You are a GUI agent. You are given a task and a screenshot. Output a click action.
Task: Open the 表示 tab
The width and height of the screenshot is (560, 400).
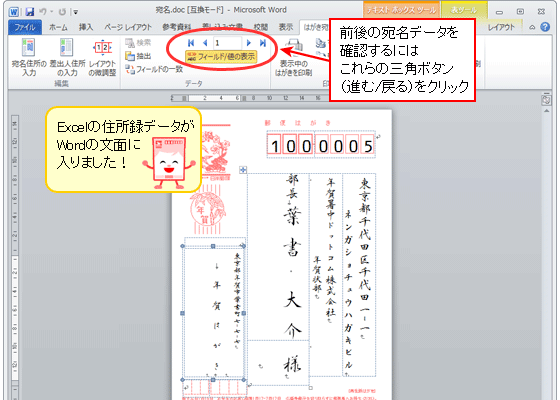point(286,27)
